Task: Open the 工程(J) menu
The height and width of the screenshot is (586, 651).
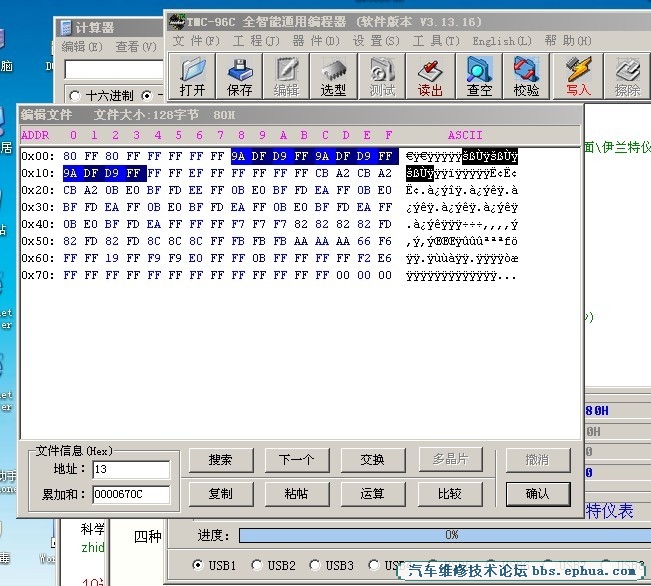Action: (x=256, y=41)
